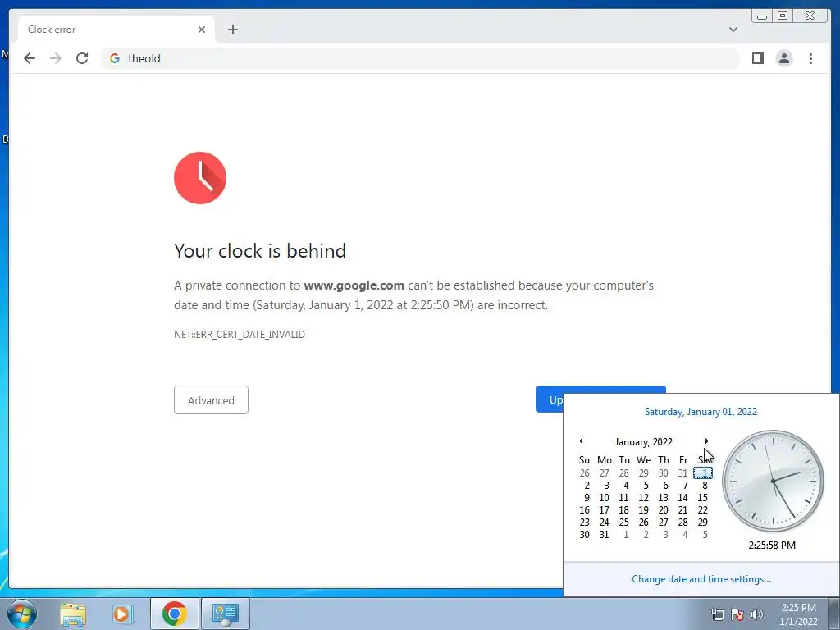Reload the current page
Image resolution: width=840 pixels, height=630 pixels.
(82, 58)
